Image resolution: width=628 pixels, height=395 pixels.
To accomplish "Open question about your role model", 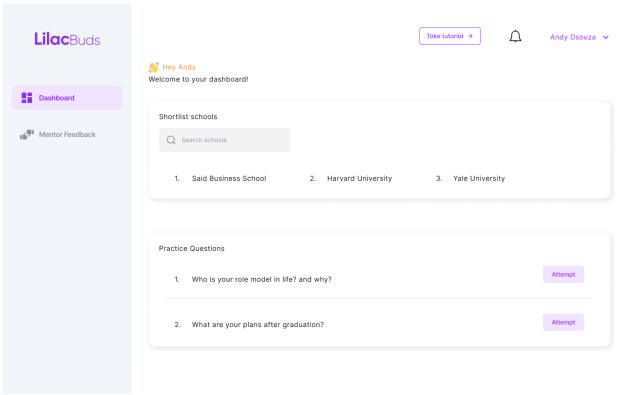I will (x=262, y=279).
